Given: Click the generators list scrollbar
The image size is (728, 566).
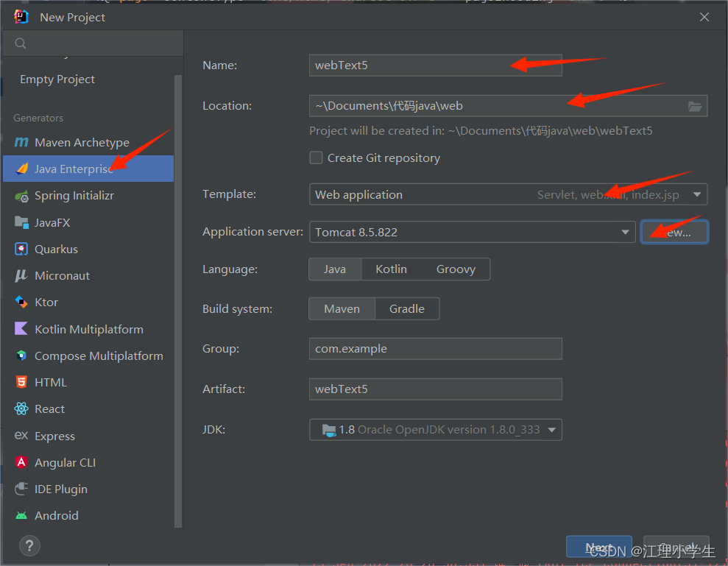Looking at the screenshot, I should click(178, 301).
